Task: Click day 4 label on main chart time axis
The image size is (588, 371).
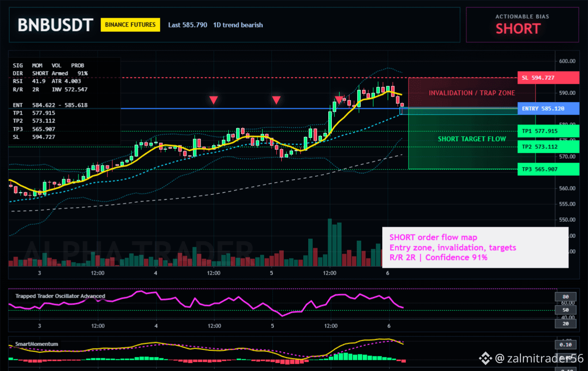Action: click(x=156, y=273)
